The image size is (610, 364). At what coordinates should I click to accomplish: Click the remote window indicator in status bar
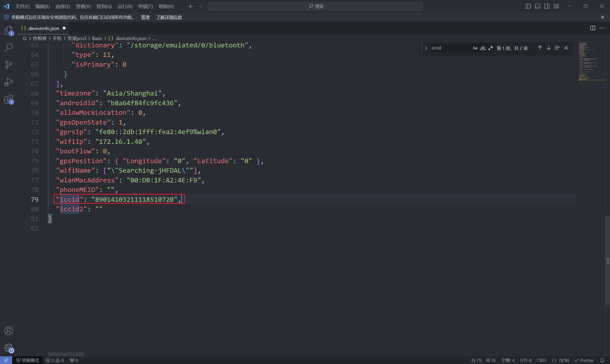6,360
